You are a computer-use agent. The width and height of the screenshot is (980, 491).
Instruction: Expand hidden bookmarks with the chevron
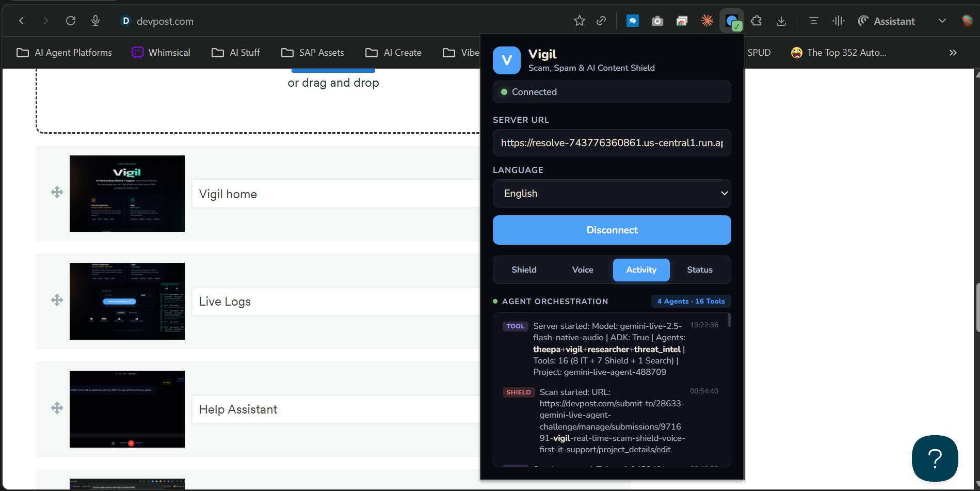click(953, 52)
